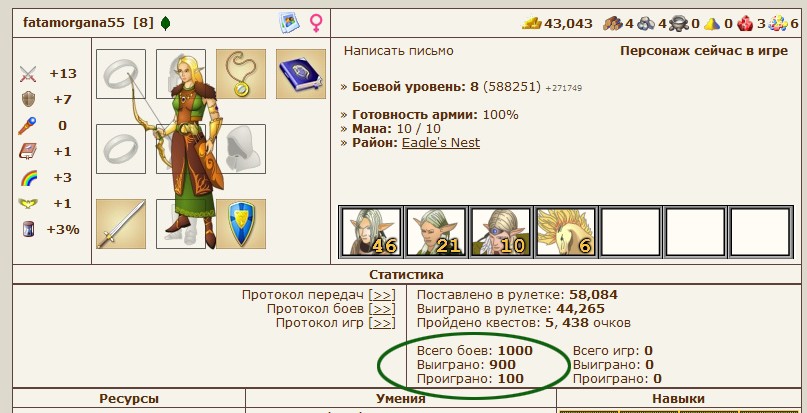Select the blue crest shield slot
Viewport: 807px width, 413px height.
[241, 224]
